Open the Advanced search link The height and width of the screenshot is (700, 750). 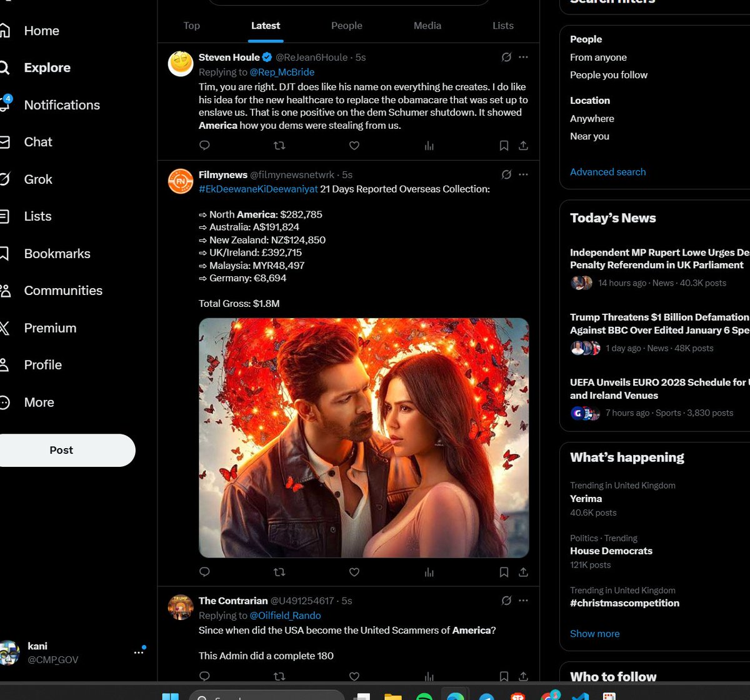coord(608,172)
